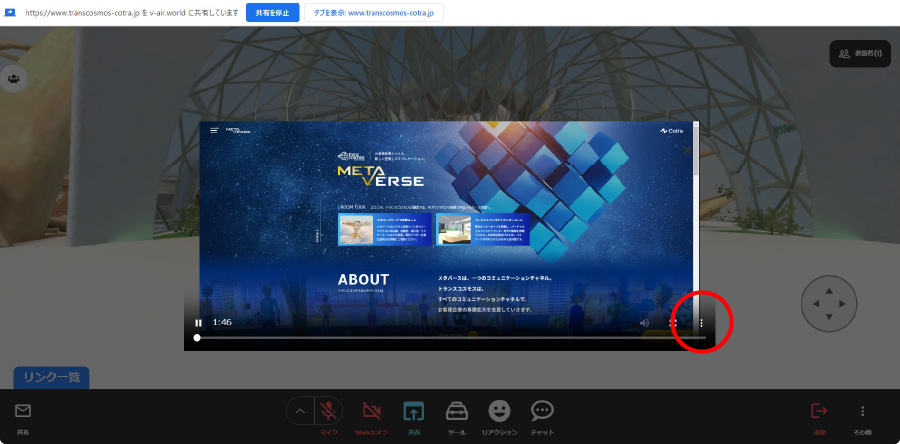
Task: Stop sharing with the 共有を停止 button
Action: coord(273,13)
